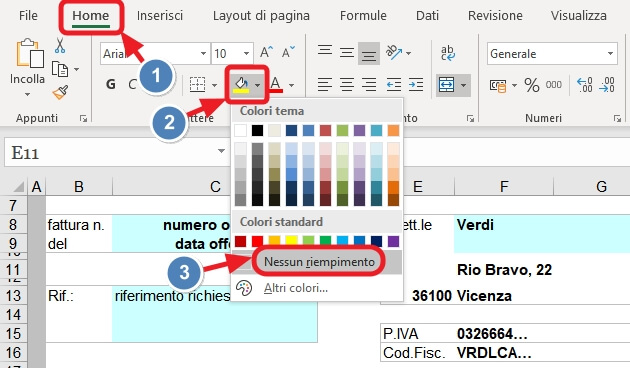The image size is (630, 368).
Task: Expand the fill color dropdown arrow
Action: point(258,85)
